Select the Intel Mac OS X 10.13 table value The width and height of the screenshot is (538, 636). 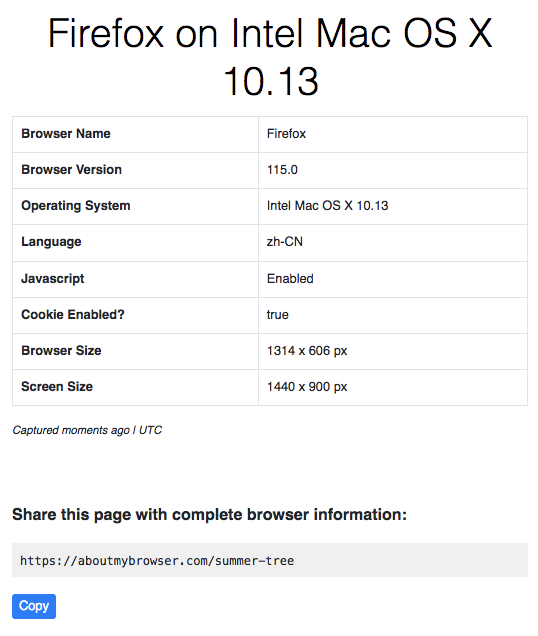point(327,206)
